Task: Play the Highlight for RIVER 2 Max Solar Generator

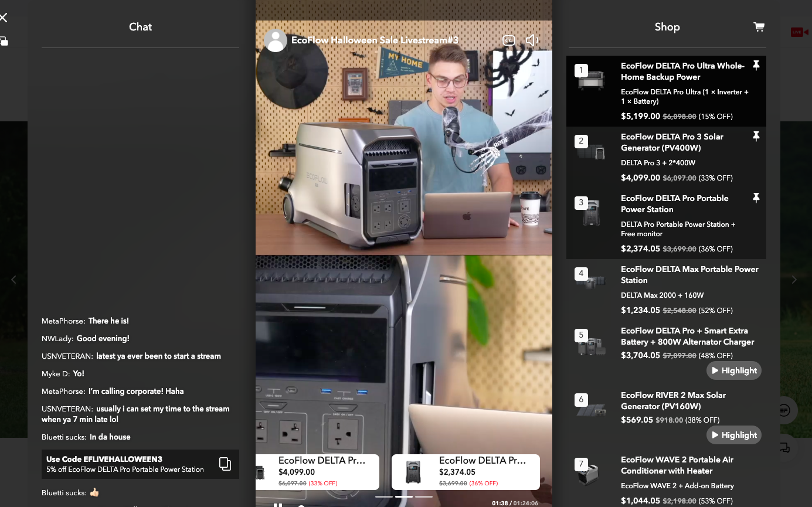Action: click(733, 435)
